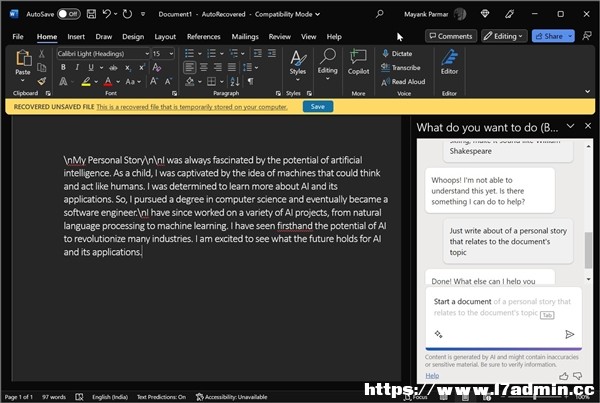The width and height of the screenshot is (600, 403).
Task: Increase paragraph indent
Action: (272, 54)
